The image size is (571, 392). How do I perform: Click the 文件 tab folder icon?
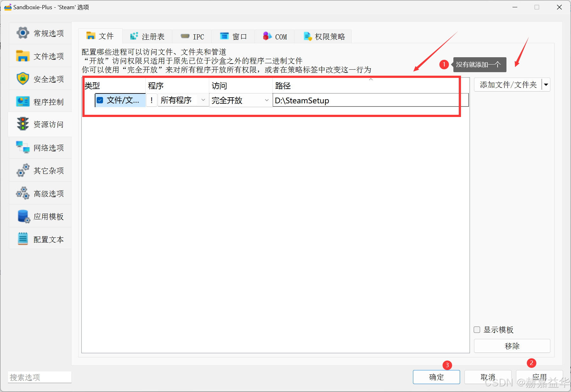tap(91, 36)
